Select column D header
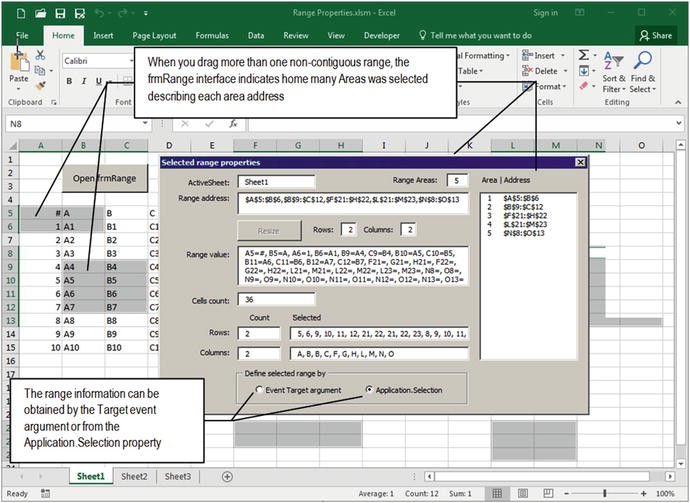The width and height of the screenshot is (690, 503). click(x=169, y=146)
